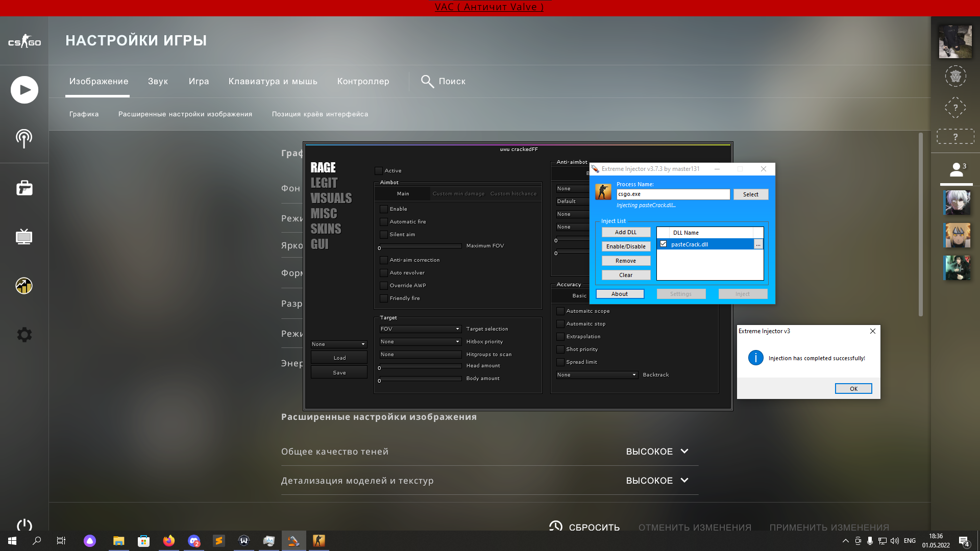Image resolution: width=980 pixels, height=551 pixels.
Task: Click the friends list icon on right panel
Action: pos(956,170)
